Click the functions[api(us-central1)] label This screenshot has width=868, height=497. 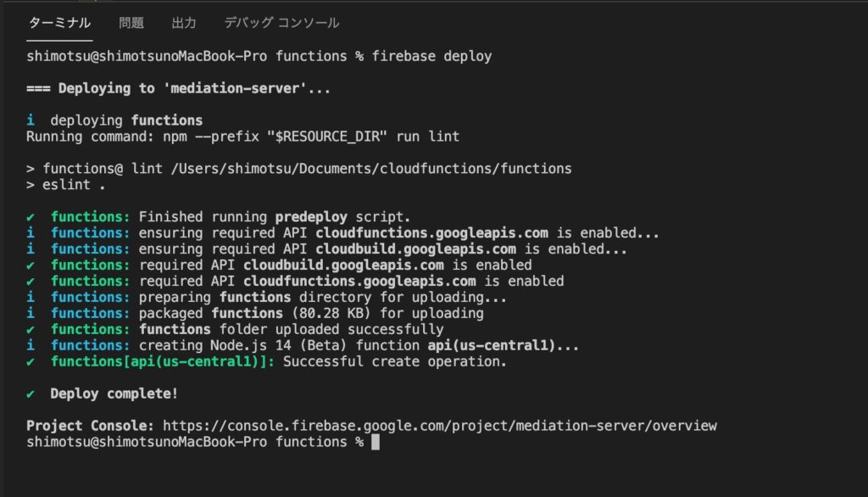click(162, 361)
